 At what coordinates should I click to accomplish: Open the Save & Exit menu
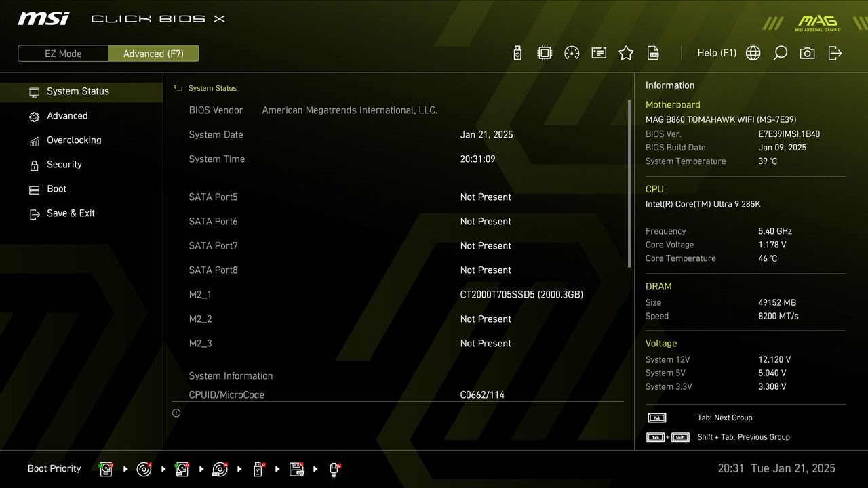coord(81,213)
